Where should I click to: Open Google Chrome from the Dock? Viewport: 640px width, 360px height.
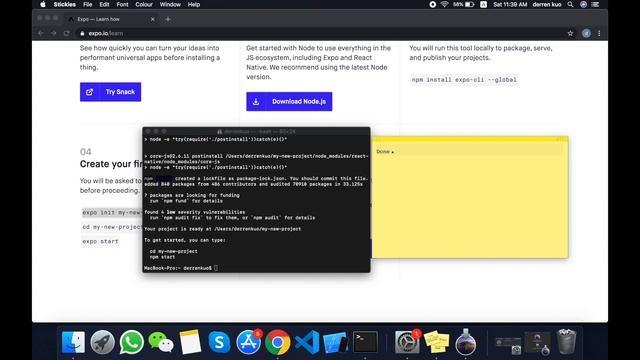point(278,342)
